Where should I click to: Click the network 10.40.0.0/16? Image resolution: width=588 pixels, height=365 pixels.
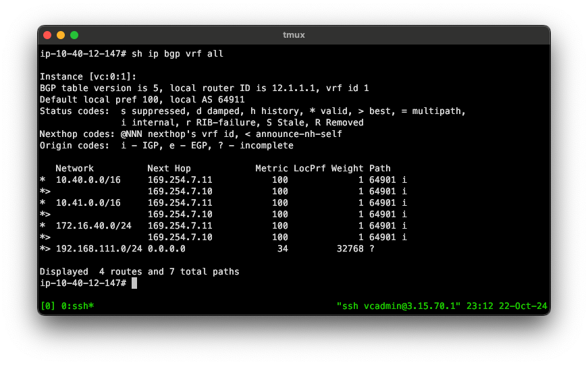tap(88, 180)
